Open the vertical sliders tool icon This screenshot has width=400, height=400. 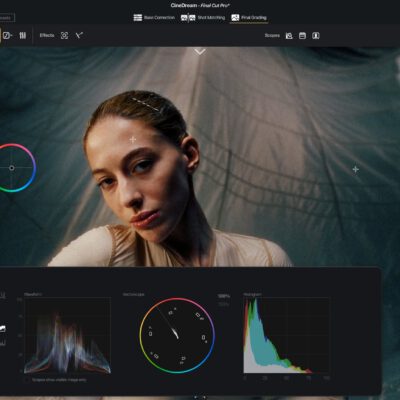point(23,35)
